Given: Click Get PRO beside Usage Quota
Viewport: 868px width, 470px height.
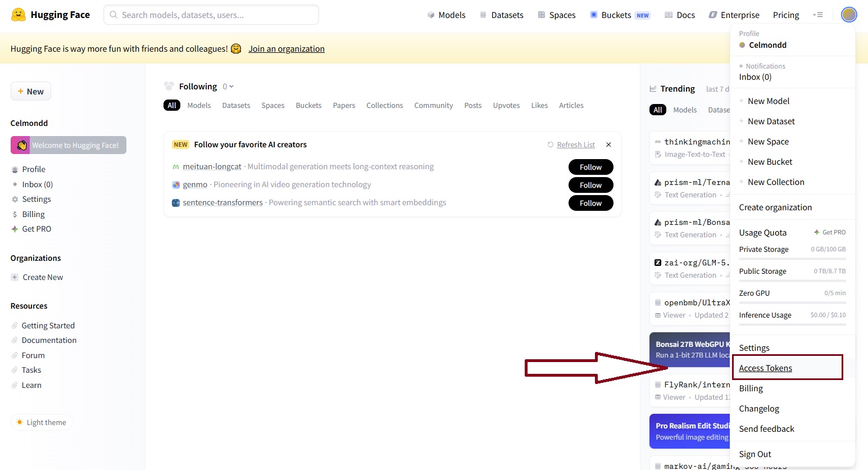Looking at the screenshot, I should [830, 232].
